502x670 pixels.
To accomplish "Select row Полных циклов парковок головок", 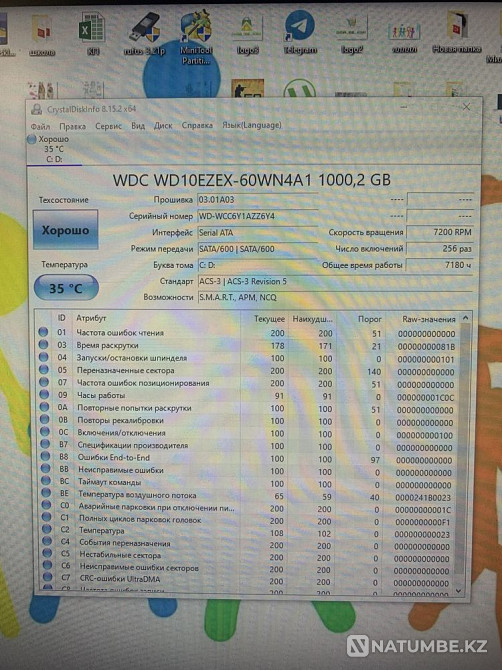I will (248, 520).
